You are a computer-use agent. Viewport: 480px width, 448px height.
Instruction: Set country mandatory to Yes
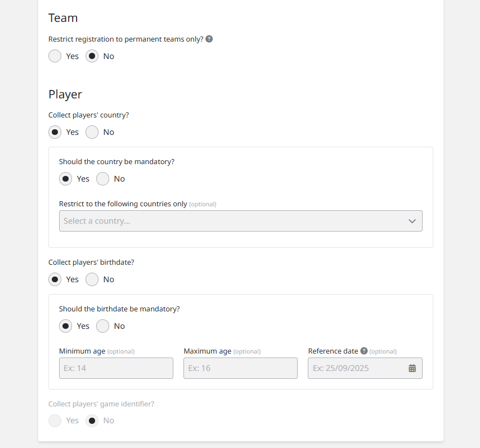point(66,179)
